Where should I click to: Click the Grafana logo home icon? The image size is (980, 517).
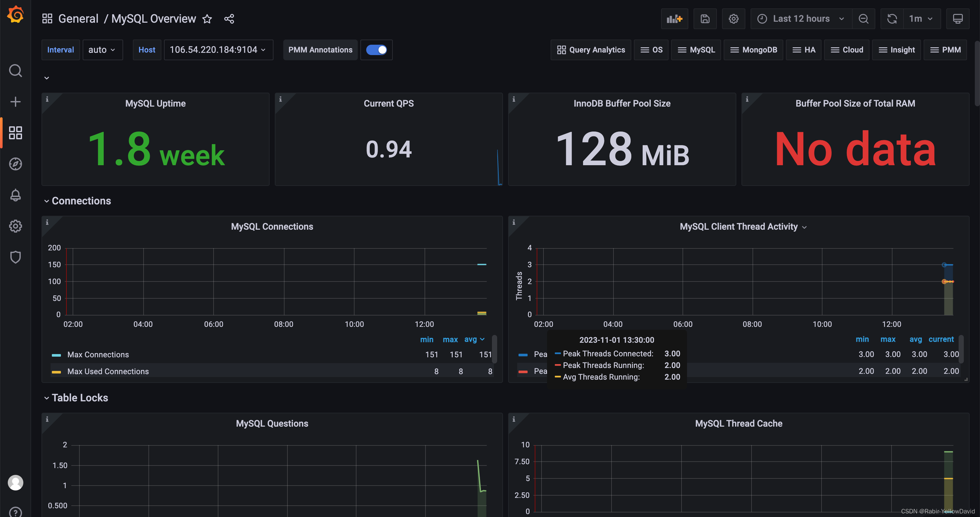tap(15, 15)
